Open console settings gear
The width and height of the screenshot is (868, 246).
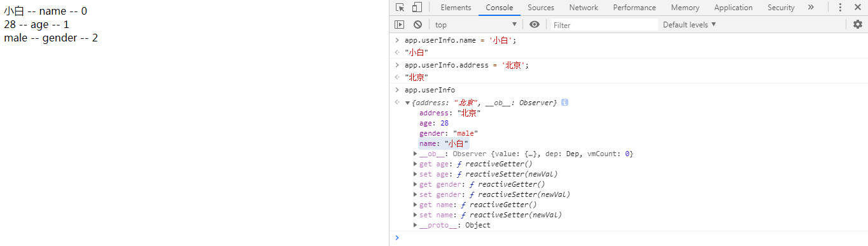point(857,24)
